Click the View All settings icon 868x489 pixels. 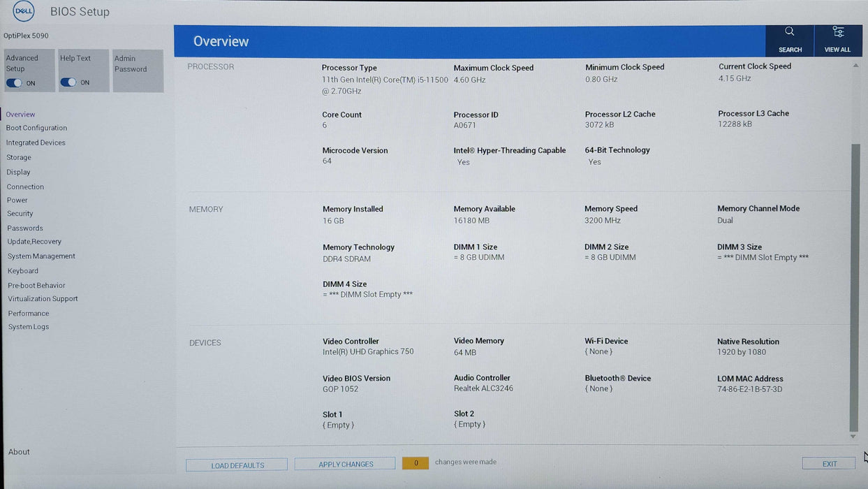837,39
